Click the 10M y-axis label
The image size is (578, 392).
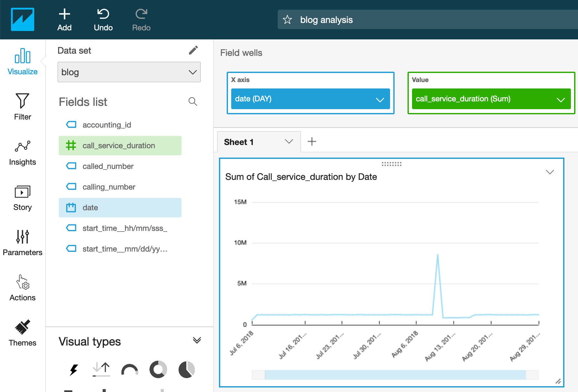tap(240, 242)
